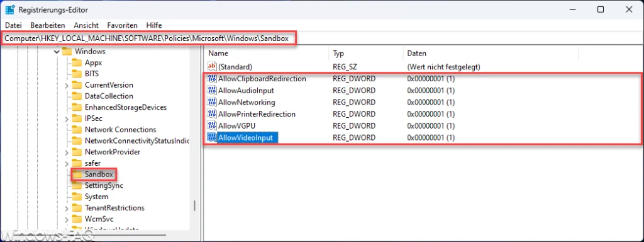Click the REG_SZ type cell
This screenshot has height=242, width=644.
346,66
